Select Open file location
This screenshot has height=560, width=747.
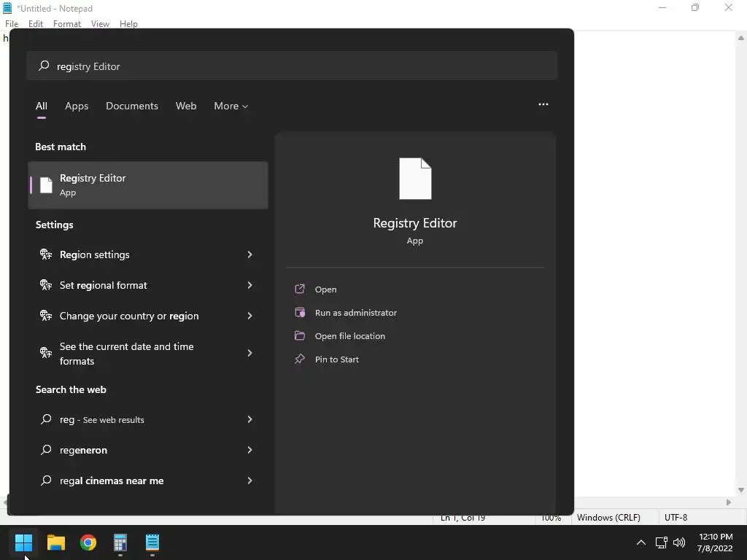tap(350, 335)
